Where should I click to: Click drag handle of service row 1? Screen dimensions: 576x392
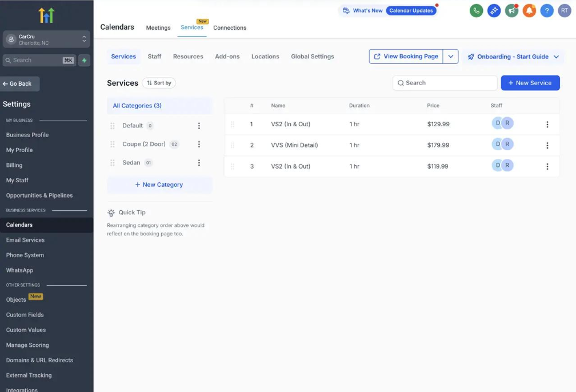point(233,124)
